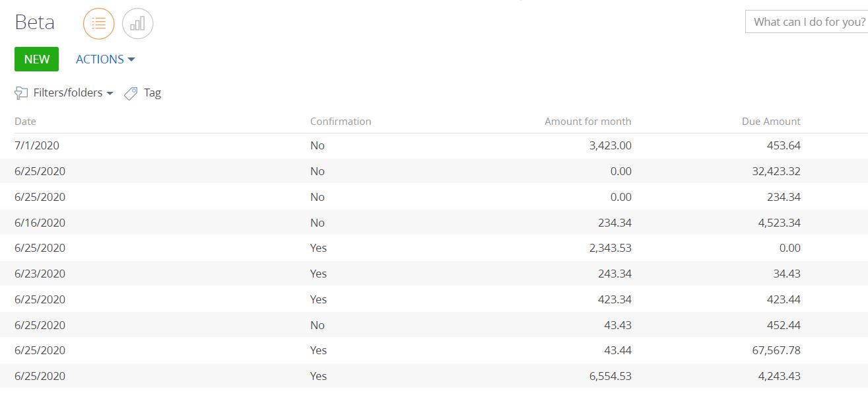
Task: Click the Tag label icon
Action: point(131,93)
